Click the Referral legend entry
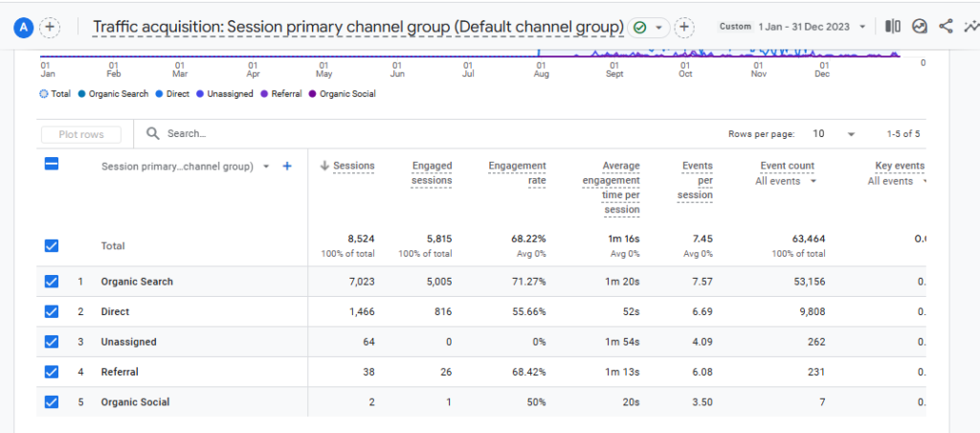The width and height of the screenshot is (980, 433). tap(281, 94)
